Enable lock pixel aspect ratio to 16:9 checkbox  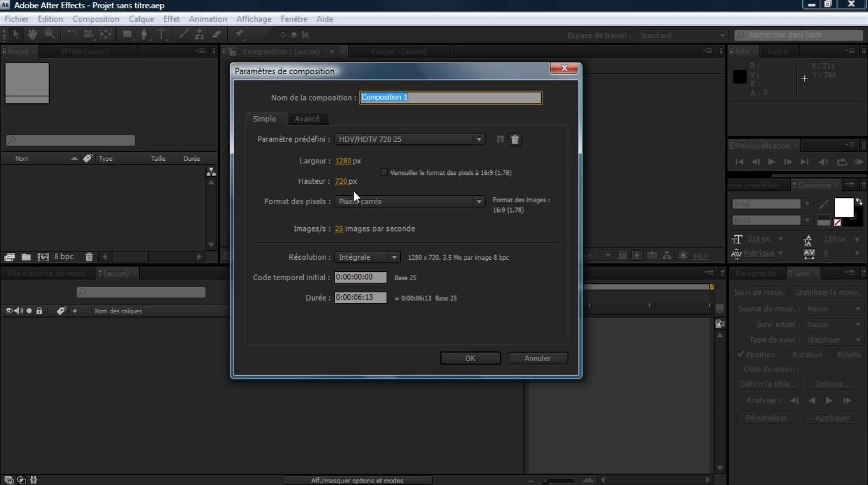point(384,172)
